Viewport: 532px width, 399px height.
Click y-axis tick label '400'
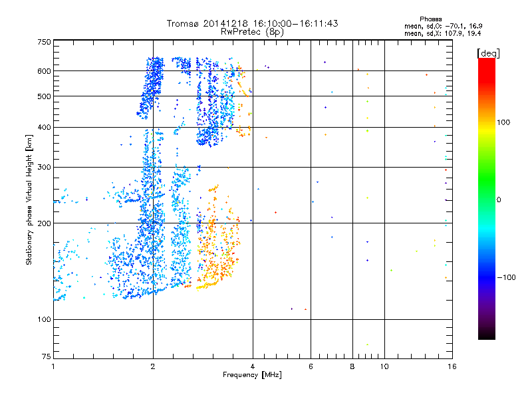point(44,128)
